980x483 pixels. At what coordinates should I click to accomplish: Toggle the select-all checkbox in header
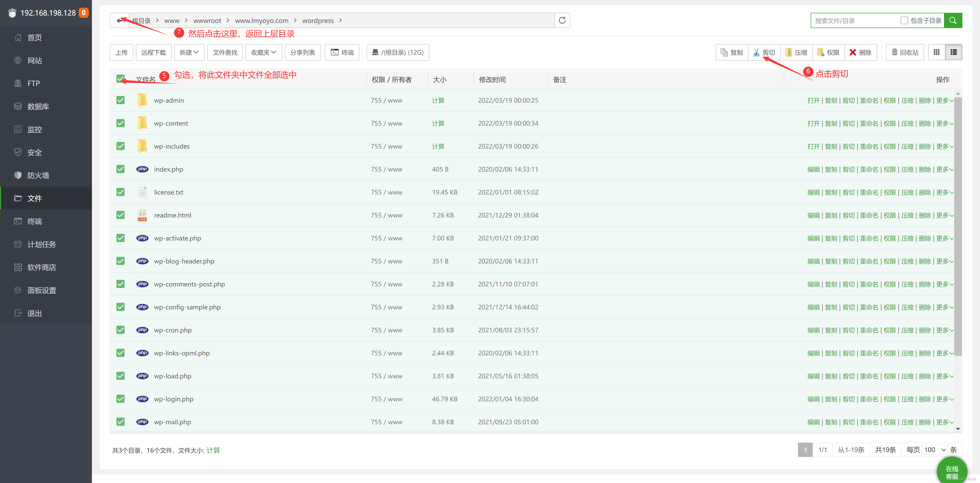click(x=120, y=79)
